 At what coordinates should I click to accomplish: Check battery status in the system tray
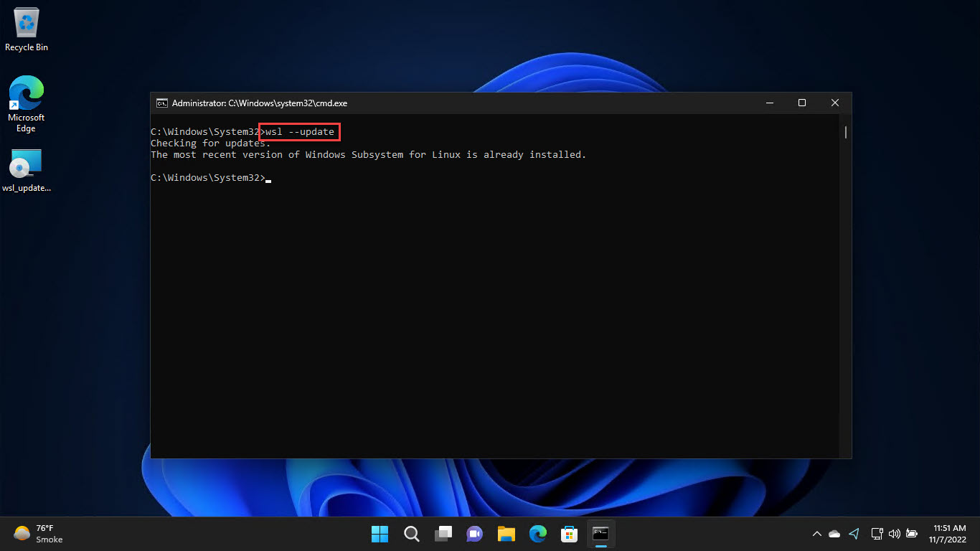coord(911,534)
